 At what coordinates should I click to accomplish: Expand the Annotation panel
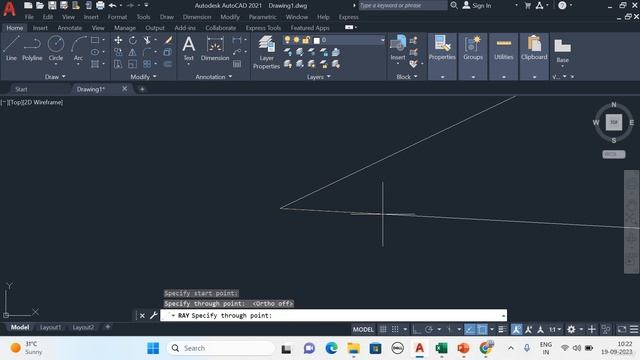coord(213,77)
